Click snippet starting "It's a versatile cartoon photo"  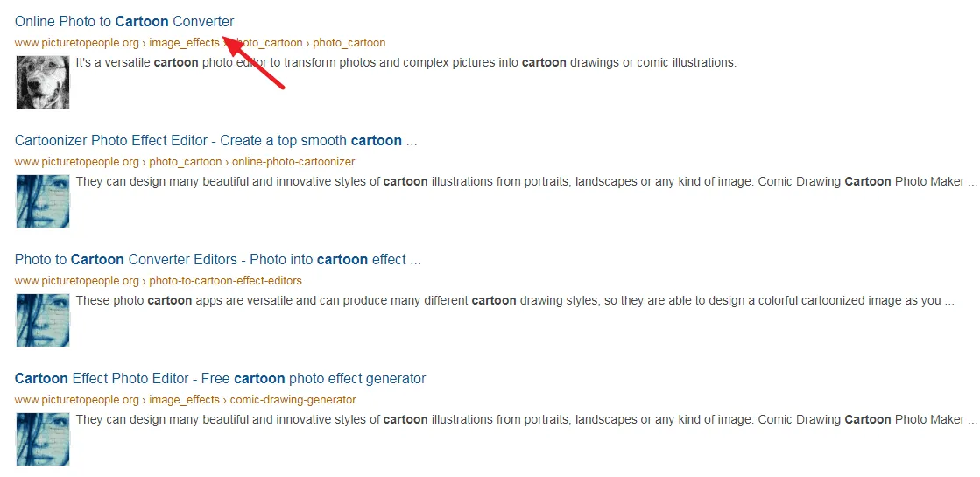tap(406, 63)
